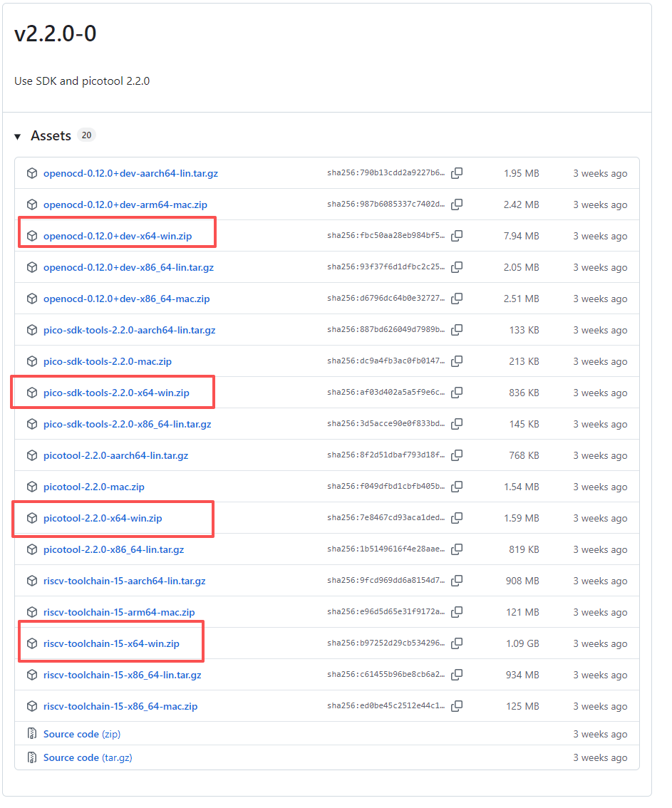This screenshot has width=672, height=808.
Task: Copy sha256 for pico-sdk-tools x64-win.zip
Action: (457, 393)
